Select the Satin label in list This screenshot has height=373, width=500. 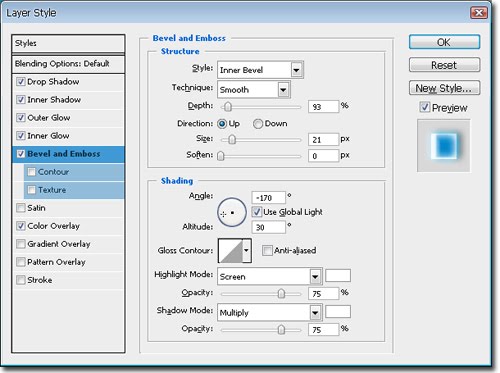[x=36, y=208]
